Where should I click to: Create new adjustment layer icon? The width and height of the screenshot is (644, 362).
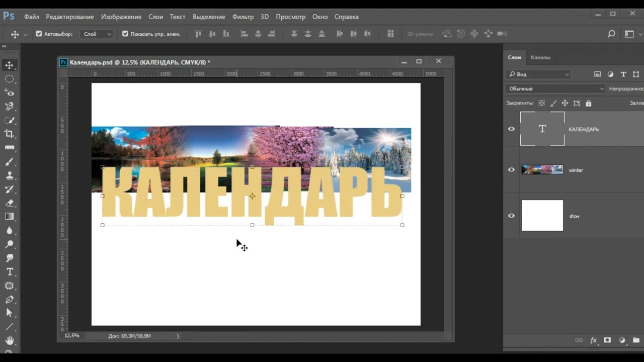click(622, 340)
